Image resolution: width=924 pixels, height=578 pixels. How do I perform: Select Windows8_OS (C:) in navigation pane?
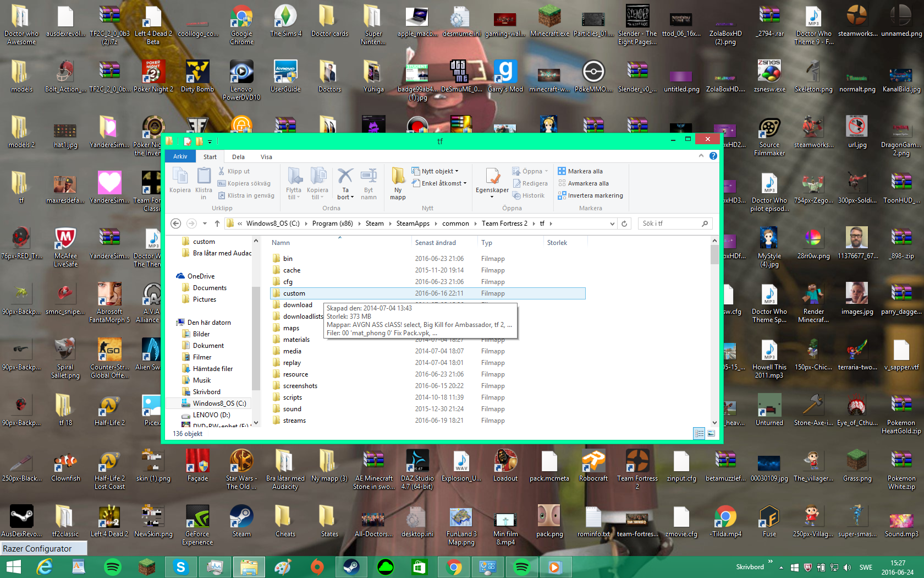[219, 403]
